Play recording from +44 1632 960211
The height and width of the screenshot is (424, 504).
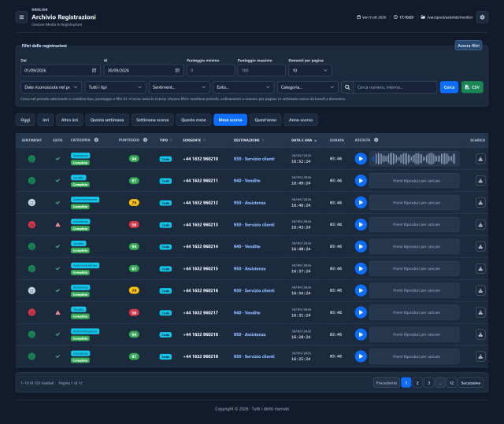click(361, 181)
